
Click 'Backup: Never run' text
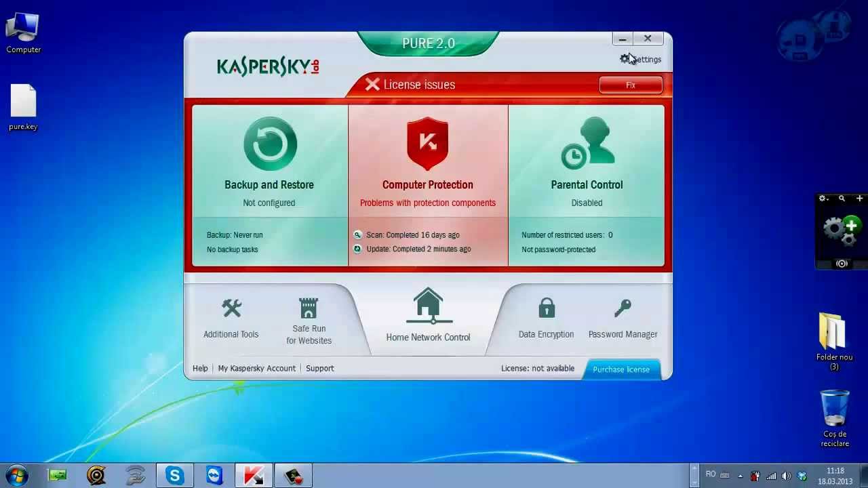coord(235,235)
